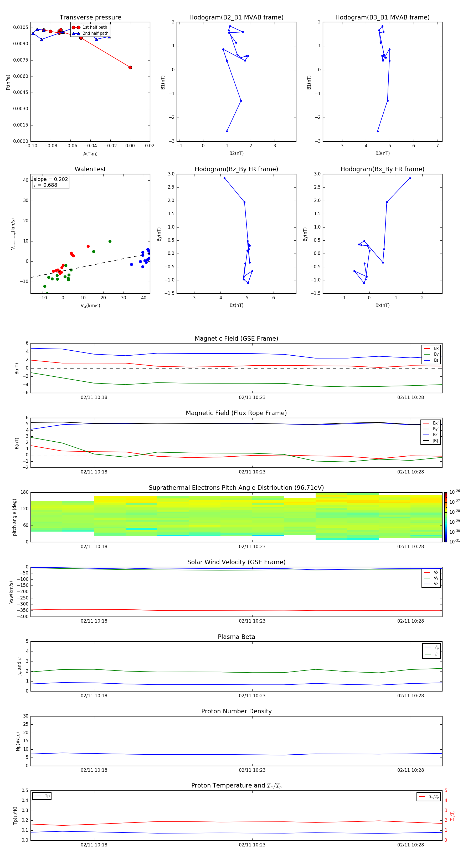
Task: Click the 'pitch angle (deg)' axis label
Action: 14,517
